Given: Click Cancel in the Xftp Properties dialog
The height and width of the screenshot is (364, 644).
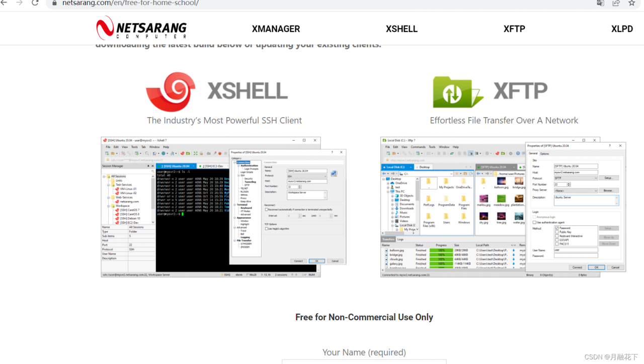Looking at the screenshot, I should tap(615, 267).
